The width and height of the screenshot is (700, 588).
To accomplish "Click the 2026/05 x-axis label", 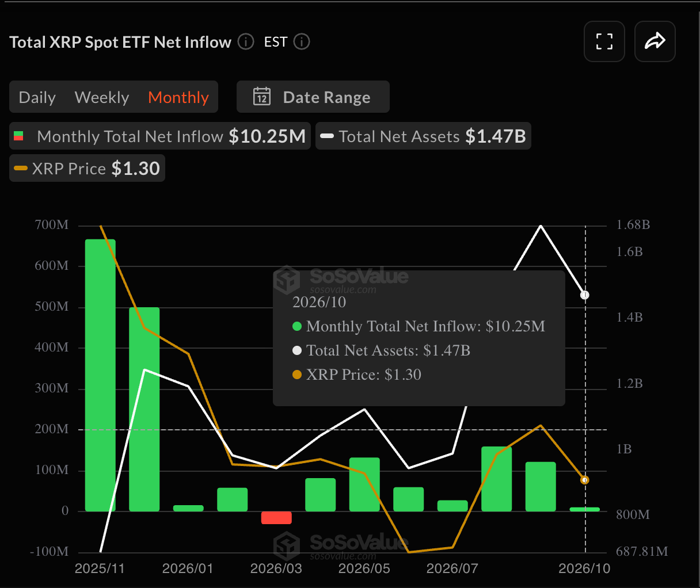I will click(x=364, y=568).
